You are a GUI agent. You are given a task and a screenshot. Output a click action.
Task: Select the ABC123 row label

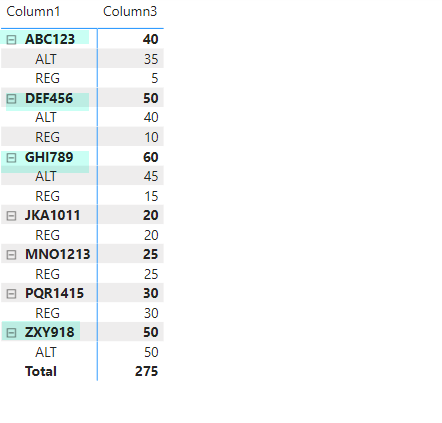point(50,39)
